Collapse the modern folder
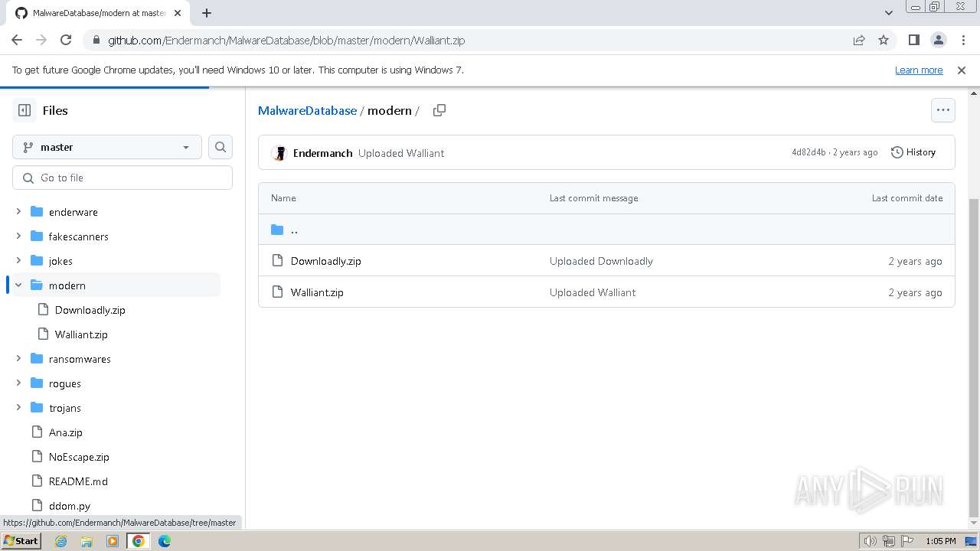Image resolution: width=980 pixels, height=551 pixels. click(18, 285)
